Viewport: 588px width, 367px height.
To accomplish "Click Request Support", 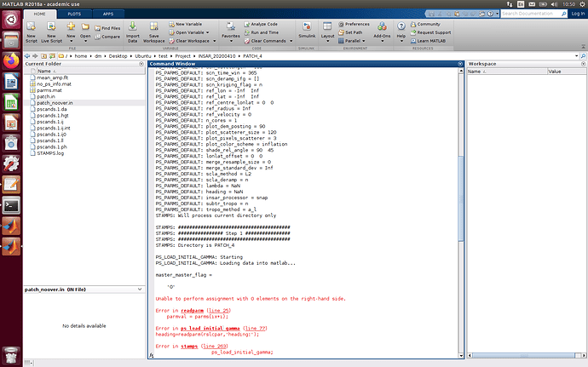I will (x=430, y=32).
